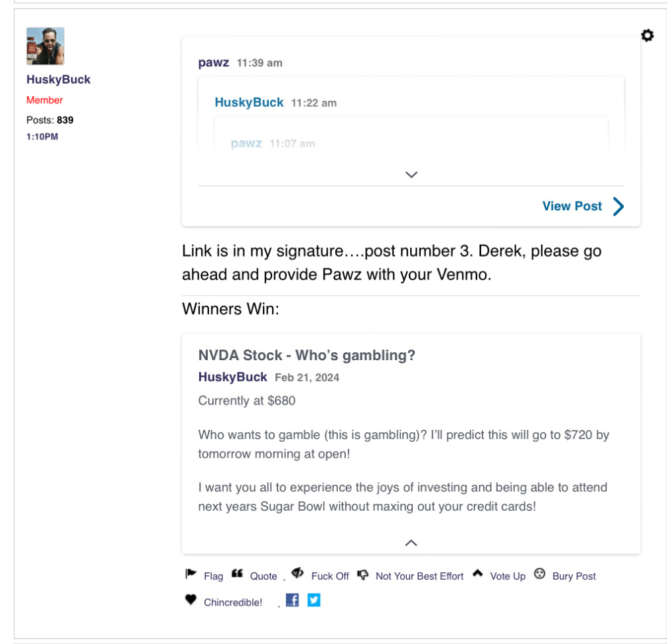
Task: Open HuskyBuck's avatar thumbnail
Action: (x=45, y=46)
